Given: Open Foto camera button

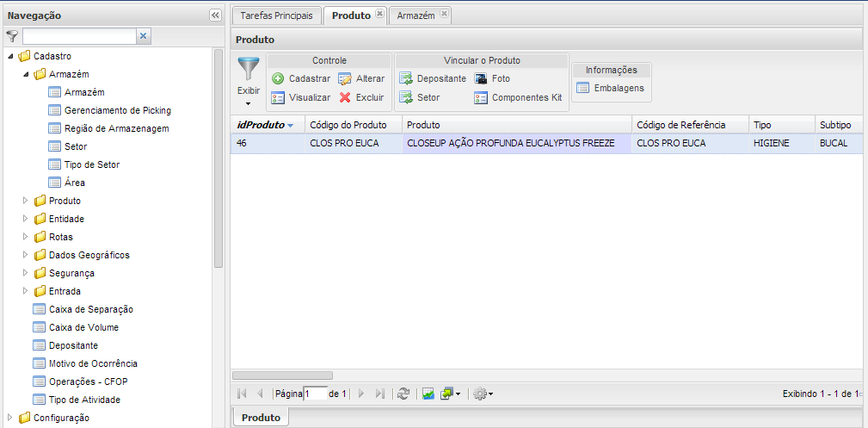Looking at the screenshot, I should click(492, 78).
